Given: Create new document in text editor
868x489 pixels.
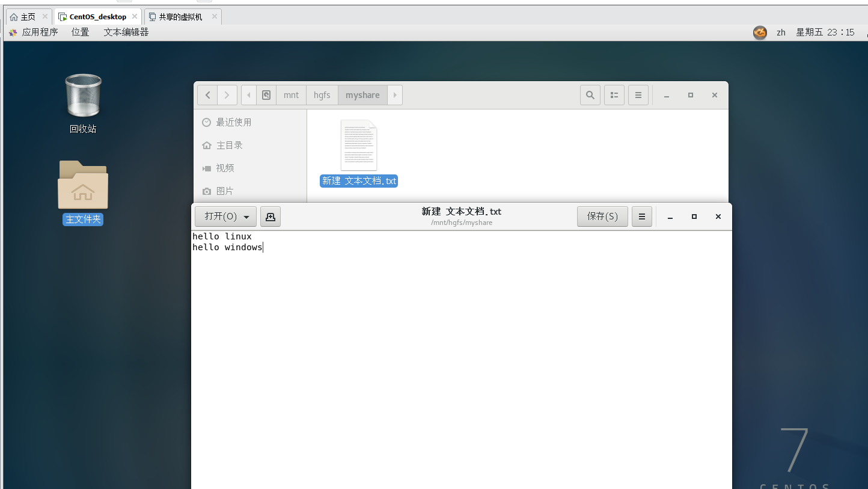Looking at the screenshot, I should click(x=270, y=217).
